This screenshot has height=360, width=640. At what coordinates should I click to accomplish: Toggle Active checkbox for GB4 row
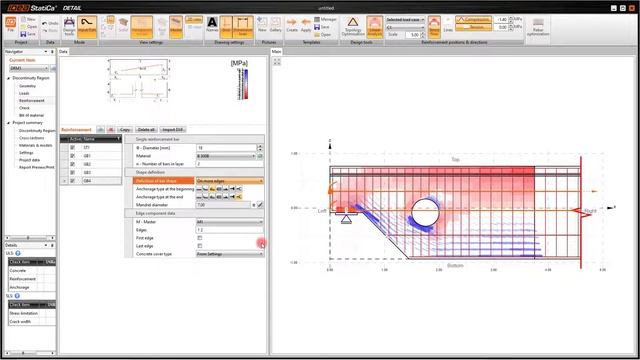(72, 180)
